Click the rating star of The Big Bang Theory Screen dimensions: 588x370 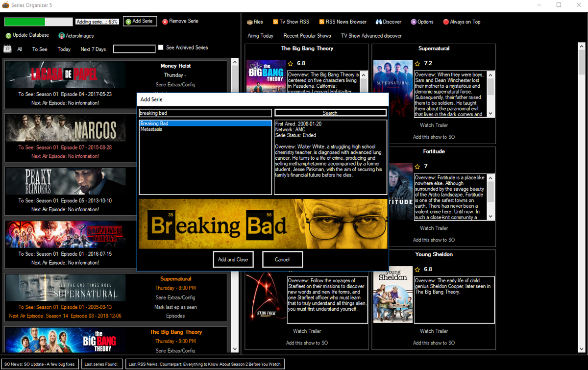click(290, 63)
